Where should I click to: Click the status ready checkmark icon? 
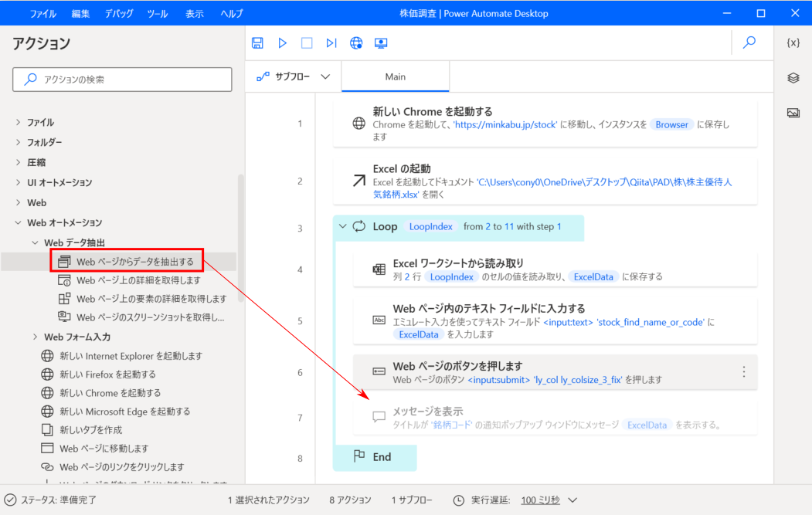(x=10, y=500)
